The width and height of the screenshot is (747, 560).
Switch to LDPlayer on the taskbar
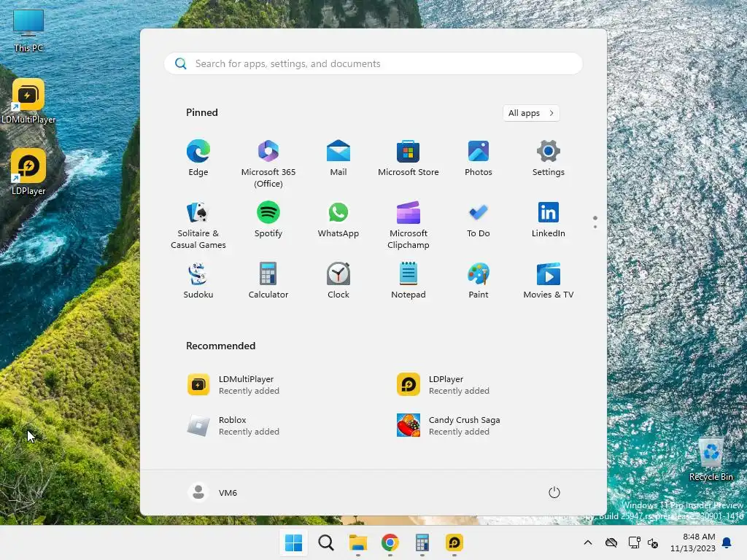click(x=454, y=542)
